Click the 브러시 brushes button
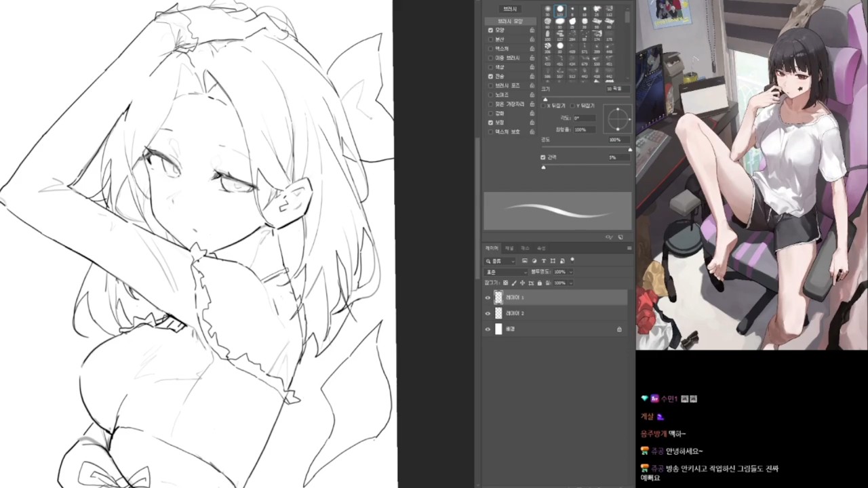The height and width of the screenshot is (488, 868). click(x=510, y=9)
